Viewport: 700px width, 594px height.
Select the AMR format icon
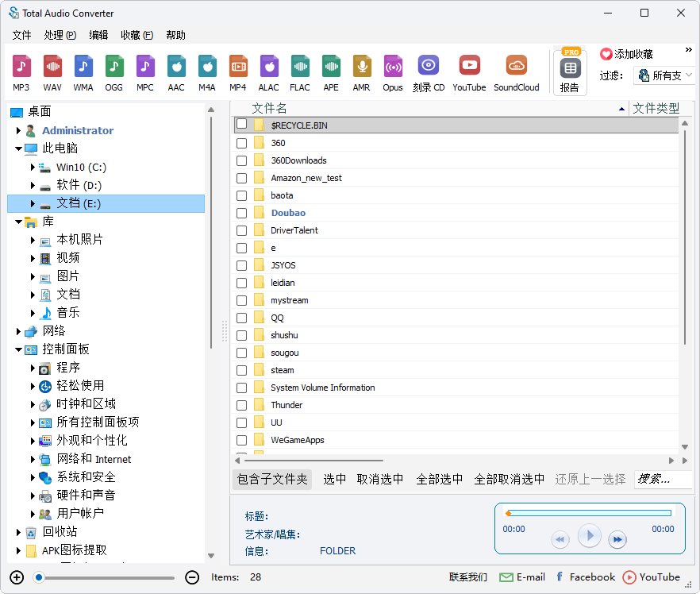coord(362,73)
